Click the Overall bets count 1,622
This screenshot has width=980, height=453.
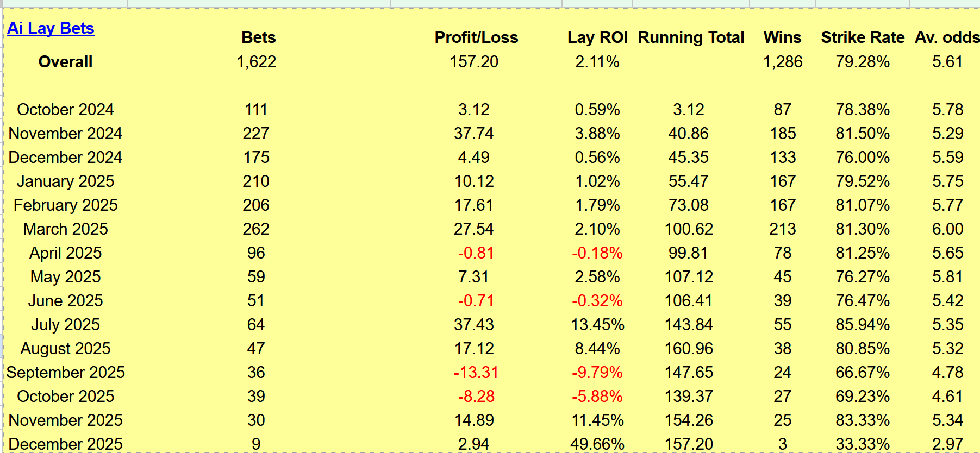pyautogui.click(x=256, y=62)
